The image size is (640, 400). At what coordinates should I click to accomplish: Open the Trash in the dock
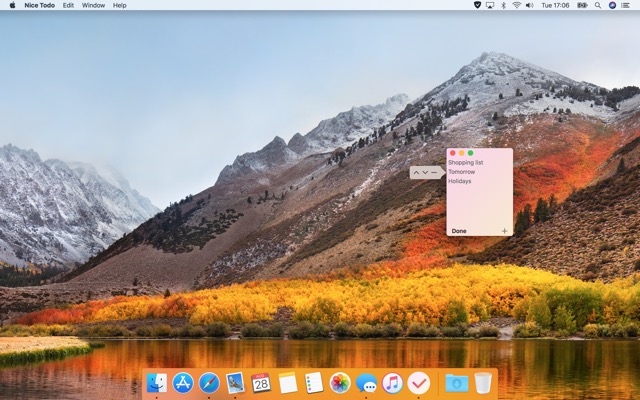(483, 383)
